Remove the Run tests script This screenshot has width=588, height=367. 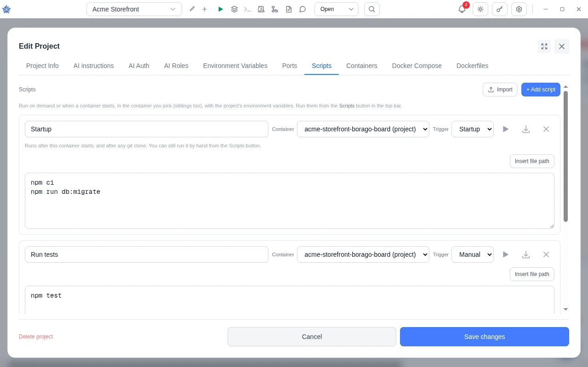pos(546,254)
